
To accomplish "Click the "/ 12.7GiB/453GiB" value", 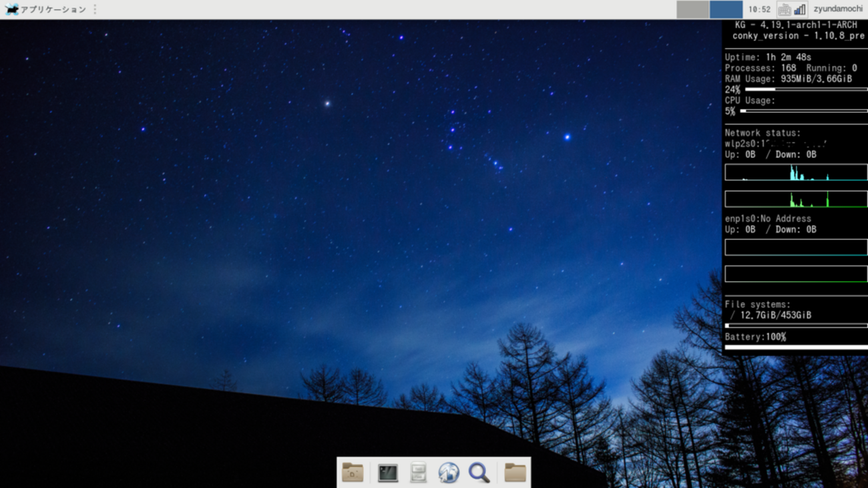I will [x=771, y=315].
